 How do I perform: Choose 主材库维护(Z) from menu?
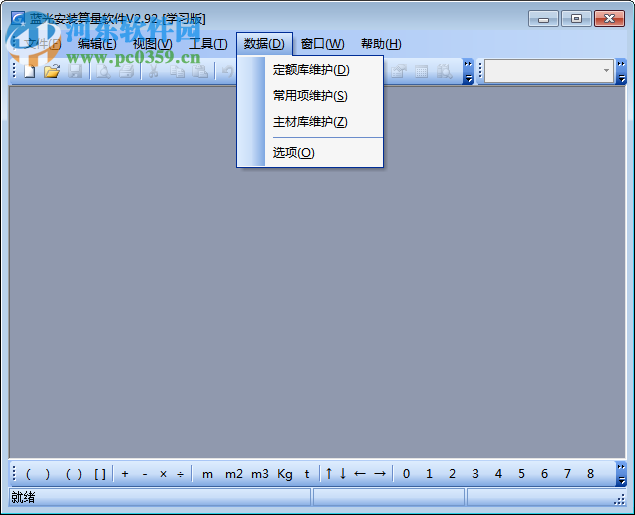(310, 122)
